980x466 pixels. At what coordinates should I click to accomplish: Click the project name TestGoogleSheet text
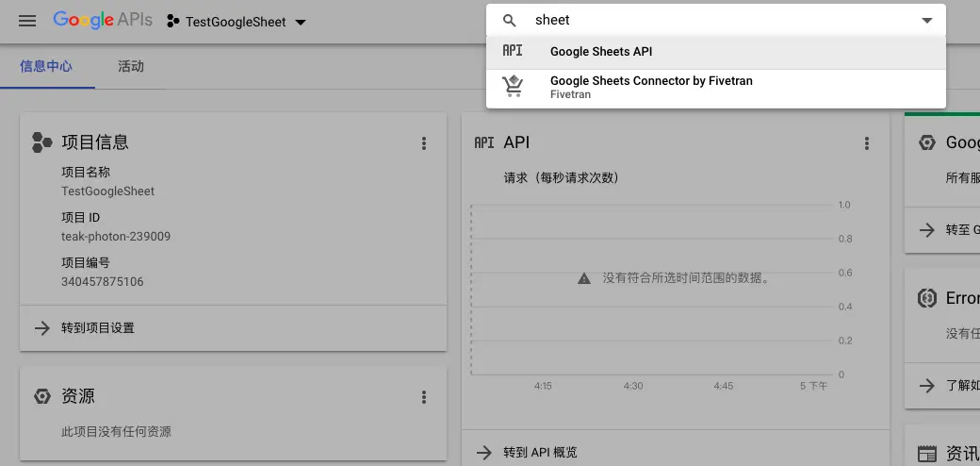tap(107, 191)
